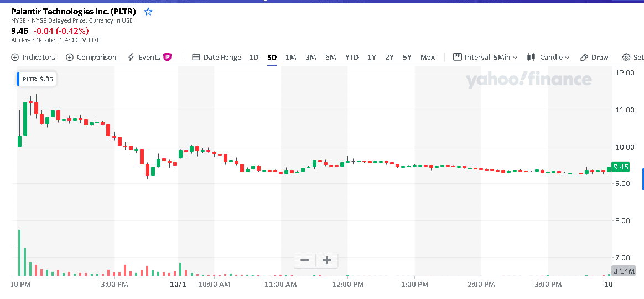Select the 3M range
644x299 pixels.
[310, 57]
